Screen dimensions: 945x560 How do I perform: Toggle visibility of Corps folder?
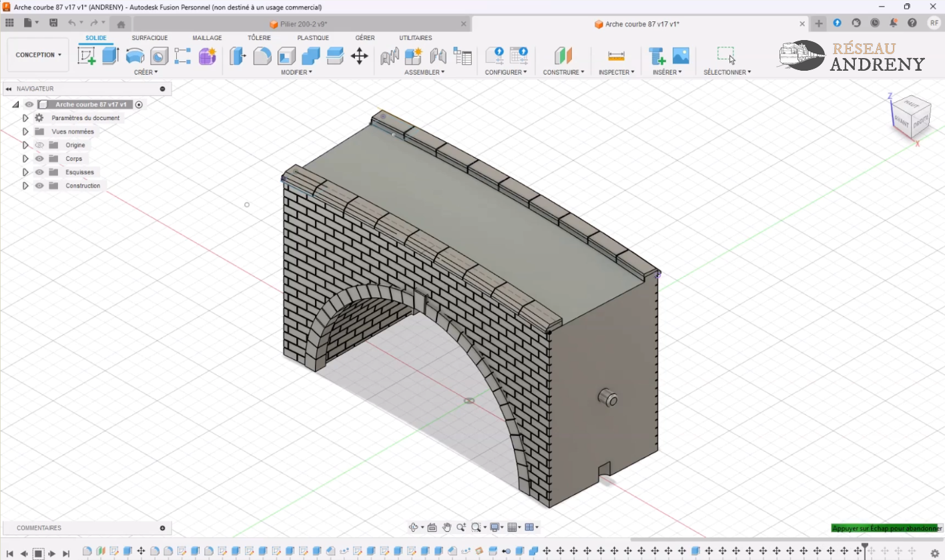pyautogui.click(x=39, y=159)
